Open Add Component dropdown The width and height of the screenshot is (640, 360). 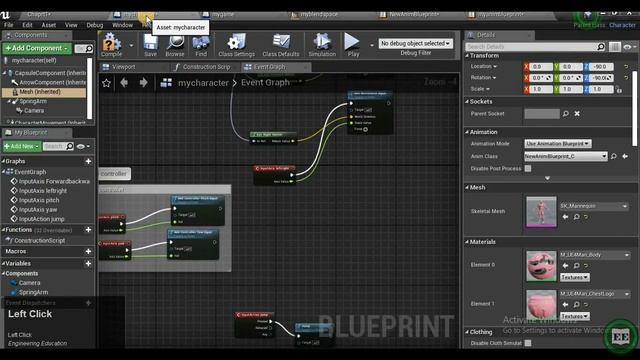37,49
